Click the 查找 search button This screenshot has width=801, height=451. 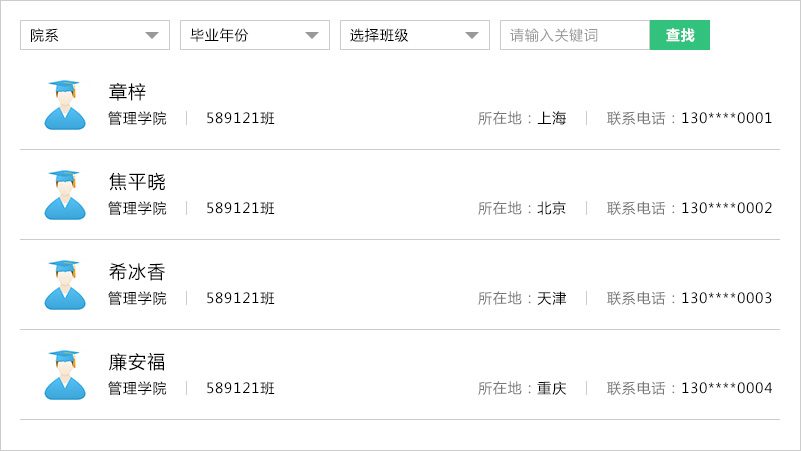(x=680, y=35)
